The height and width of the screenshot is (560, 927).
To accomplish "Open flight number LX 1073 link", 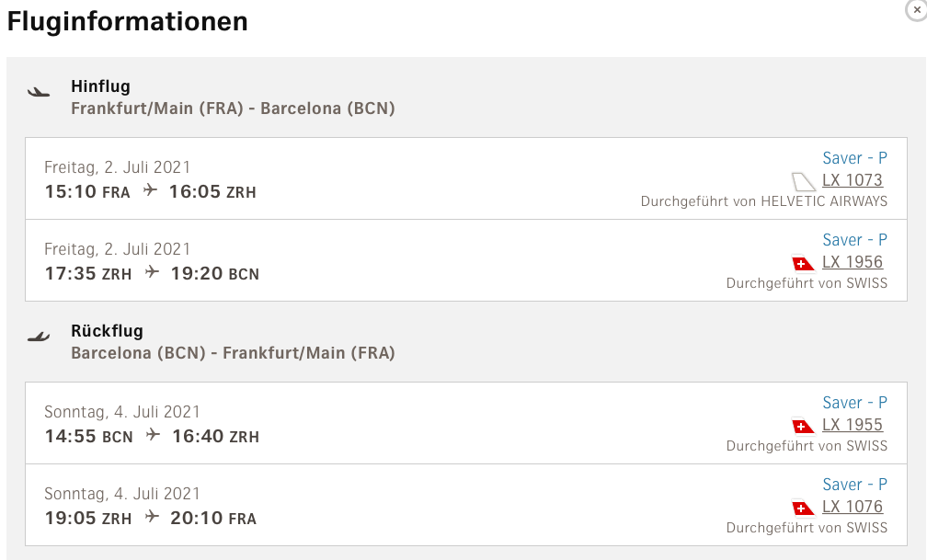I will pos(853,180).
